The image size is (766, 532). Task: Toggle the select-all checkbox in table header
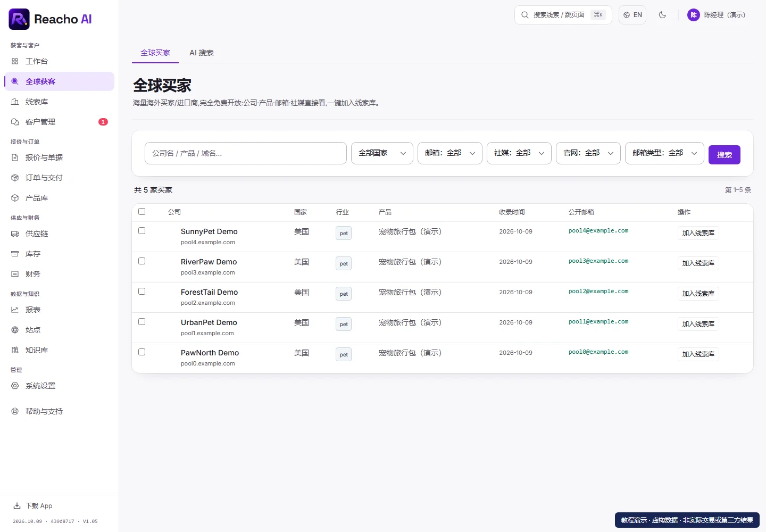(142, 212)
